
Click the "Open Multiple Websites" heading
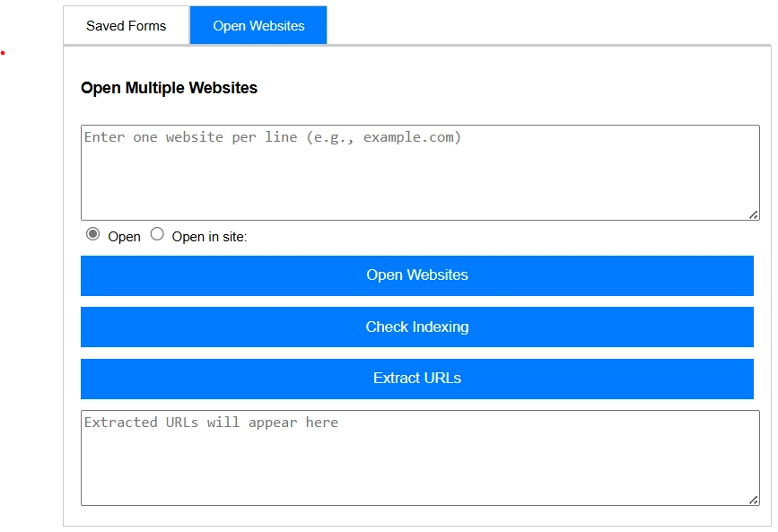[169, 88]
